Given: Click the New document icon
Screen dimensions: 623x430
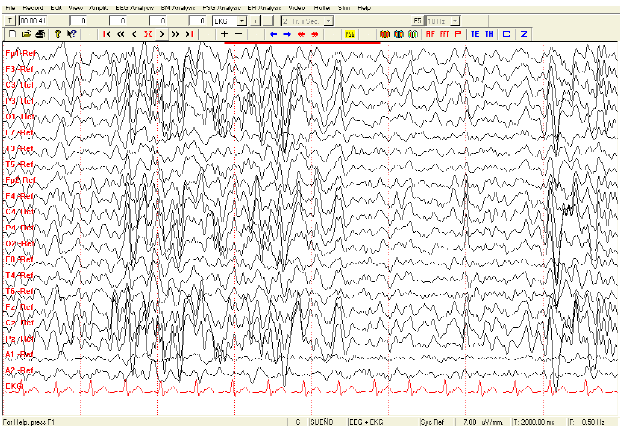Looking at the screenshot, I should tap(12, 34).
